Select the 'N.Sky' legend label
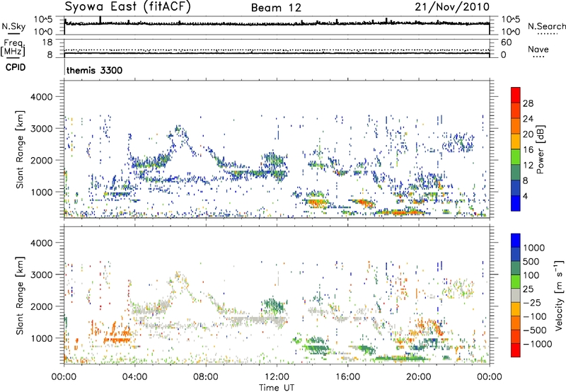Image resolution: width=566 pixels, height=392 pixels. pos(13,26)
